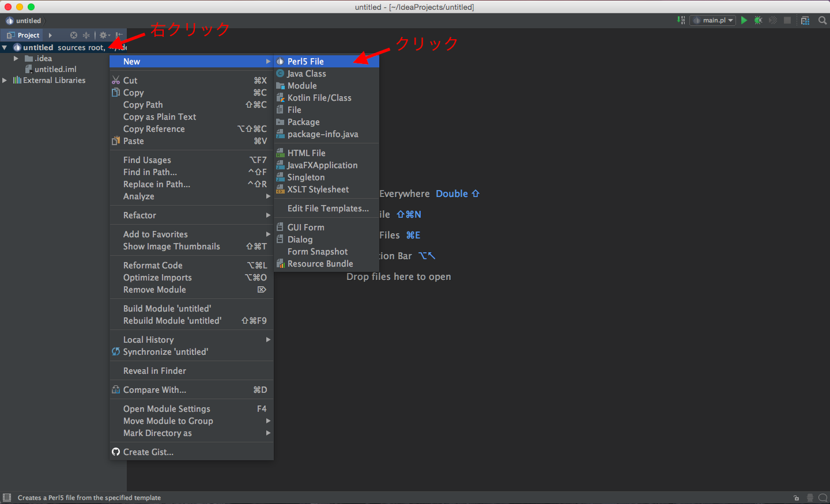Collapse the untitled root tree node
This screenshot has width=830, height=504.
coord(5,48)
